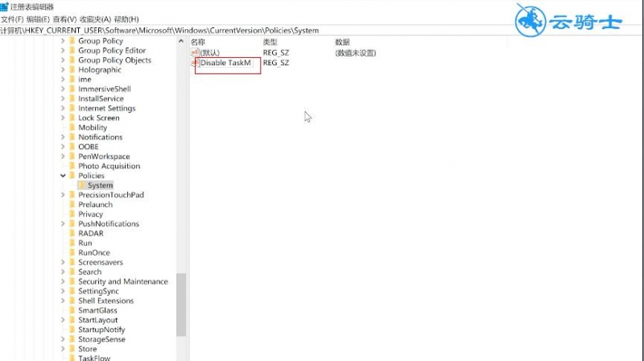The image size is (644, 361).
Task: Click the Mobility folder icon
Action: [x=72, y=127]
